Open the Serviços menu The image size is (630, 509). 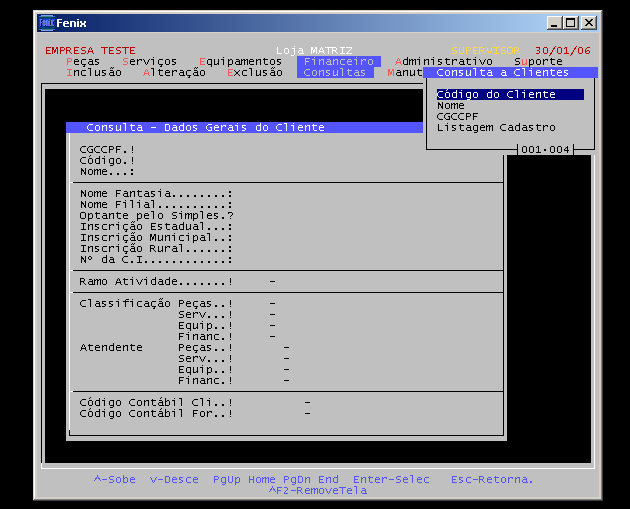coord(149,61)
